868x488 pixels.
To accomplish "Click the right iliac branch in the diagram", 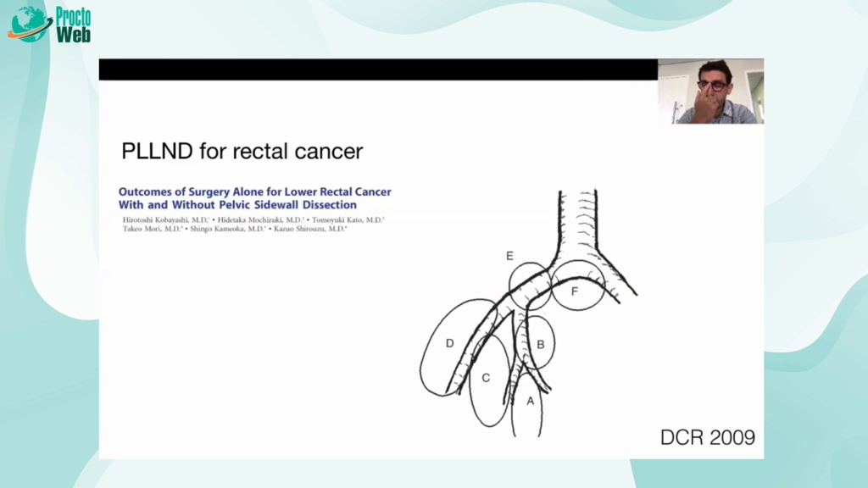I will coord(617,276).
